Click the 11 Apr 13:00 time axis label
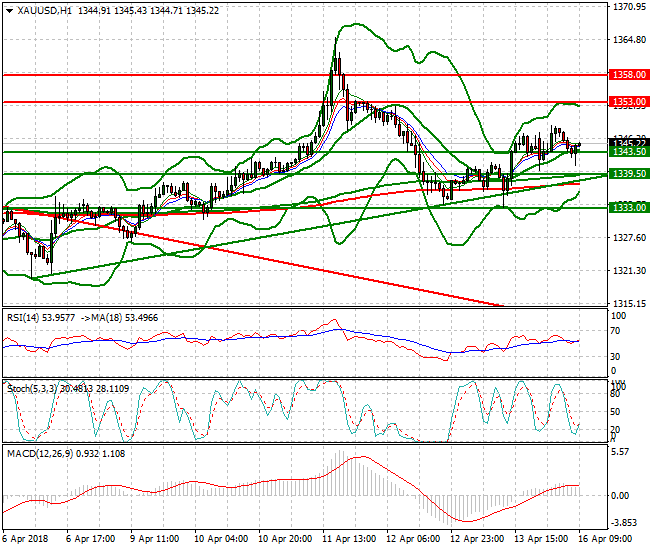 click(349, 539)
